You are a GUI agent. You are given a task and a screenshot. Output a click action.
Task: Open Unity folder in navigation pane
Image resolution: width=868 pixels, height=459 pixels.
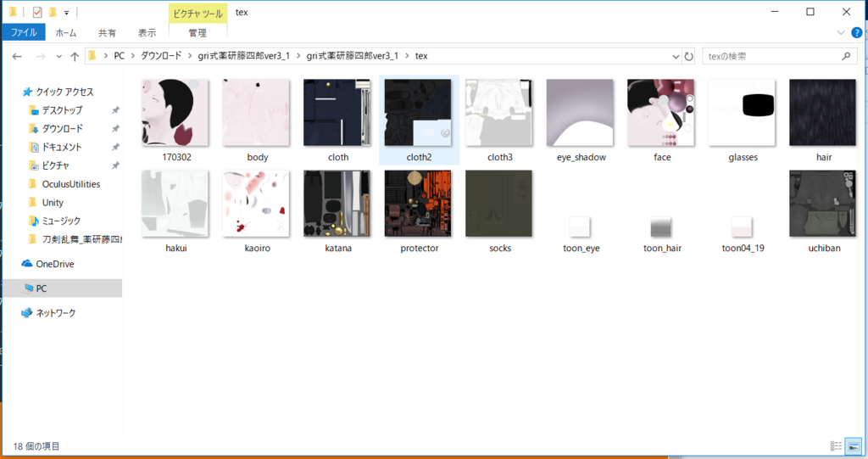(x=53, y=202)
